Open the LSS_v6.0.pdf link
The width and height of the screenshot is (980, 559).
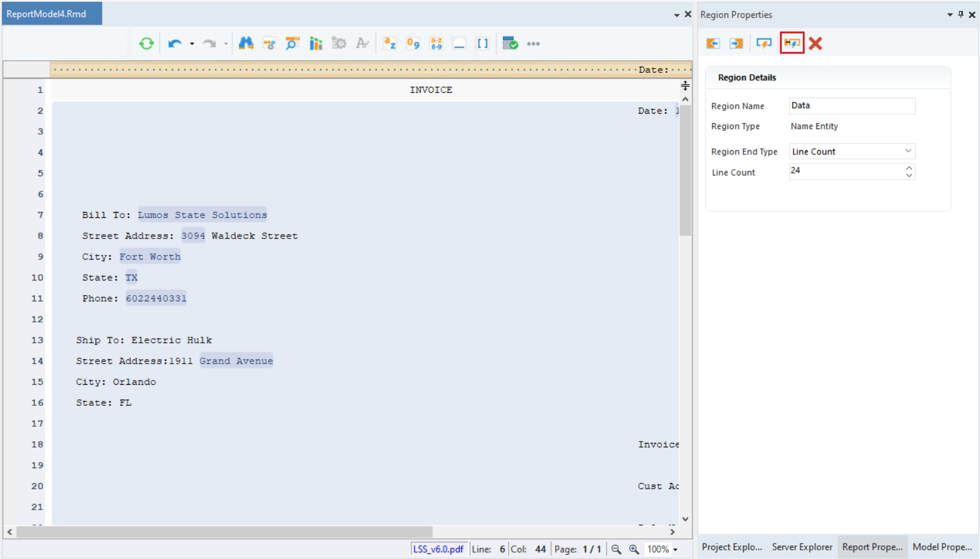pos(438,549)
